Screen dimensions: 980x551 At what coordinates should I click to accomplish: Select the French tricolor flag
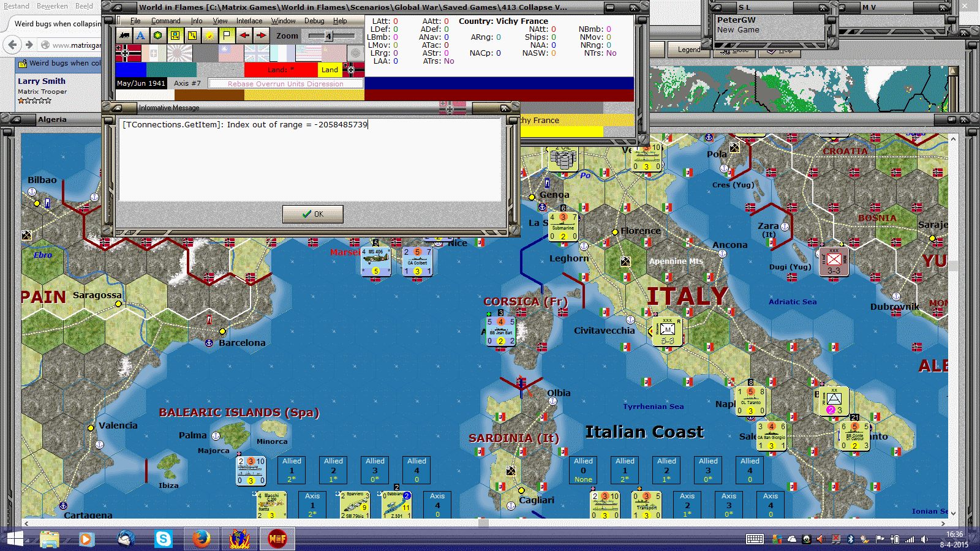[x=282, y=53]
